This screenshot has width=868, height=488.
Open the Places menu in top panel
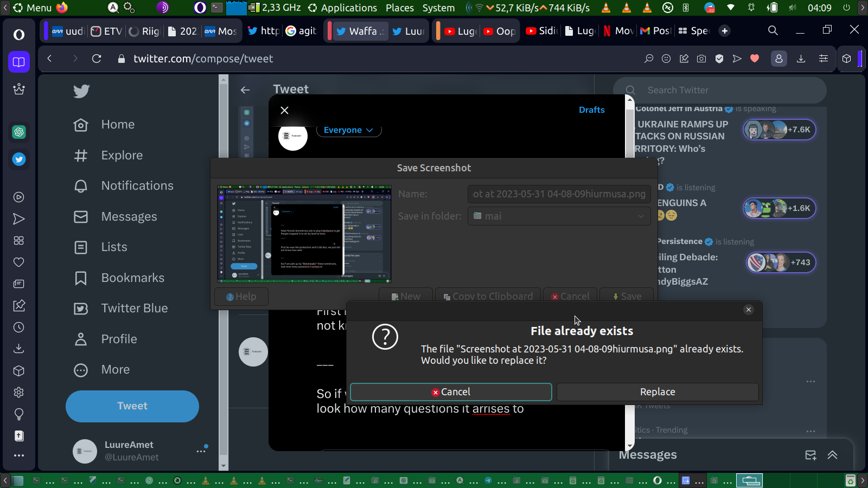point(400,8)
